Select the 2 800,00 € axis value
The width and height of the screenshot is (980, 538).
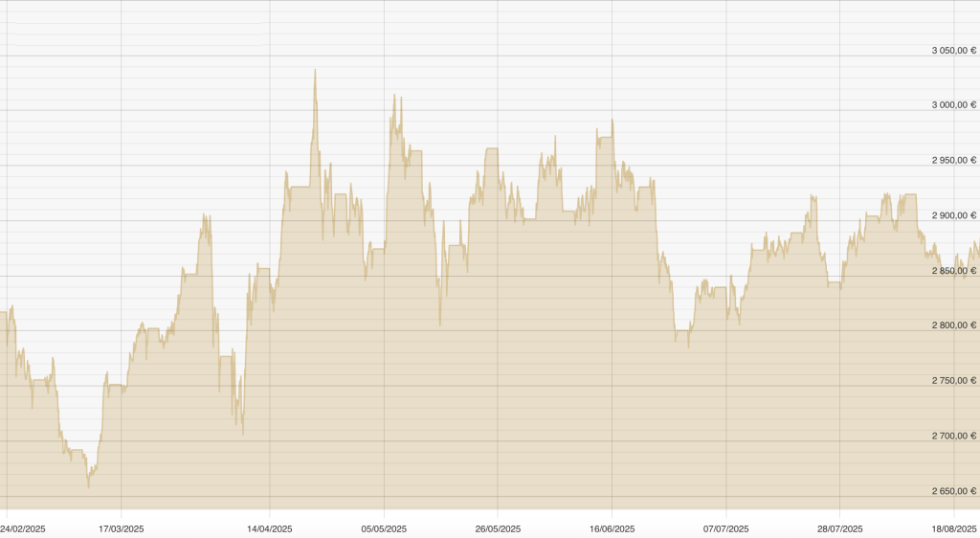point(953,325)
